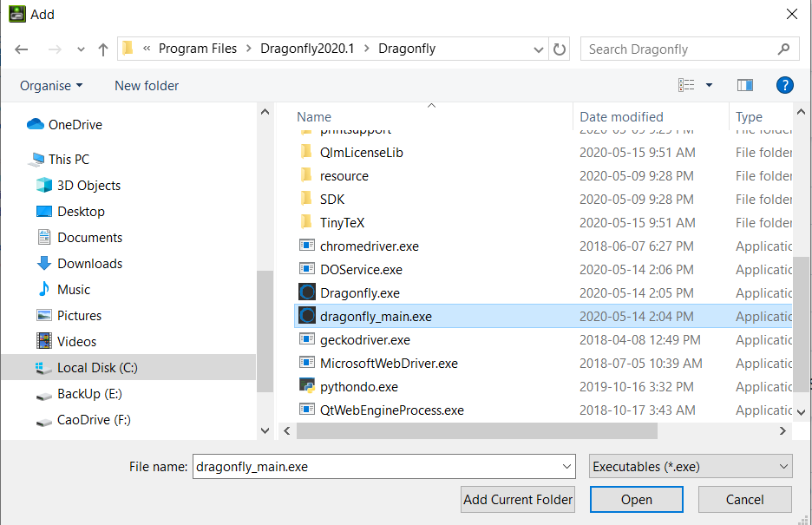Click the navigation pane scroll-down arrow

tap(265, 430)
